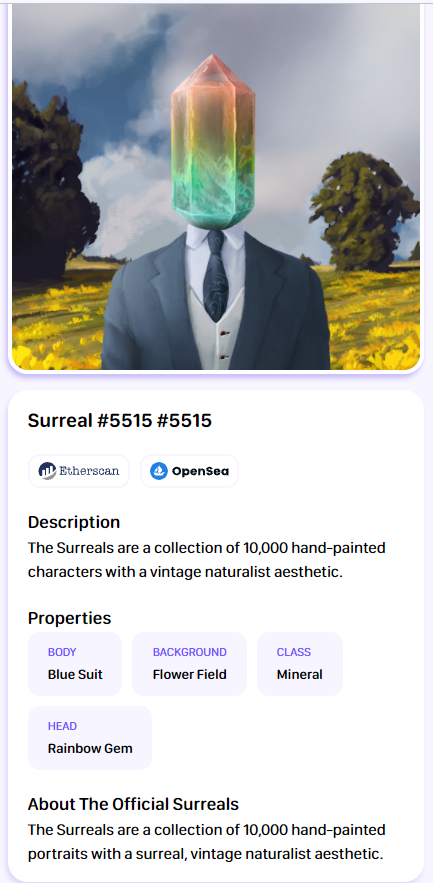The width and height of the screenshot is (433, 883).
Task: Open the OpenSea link button
Action: click(x=189, y=471)
